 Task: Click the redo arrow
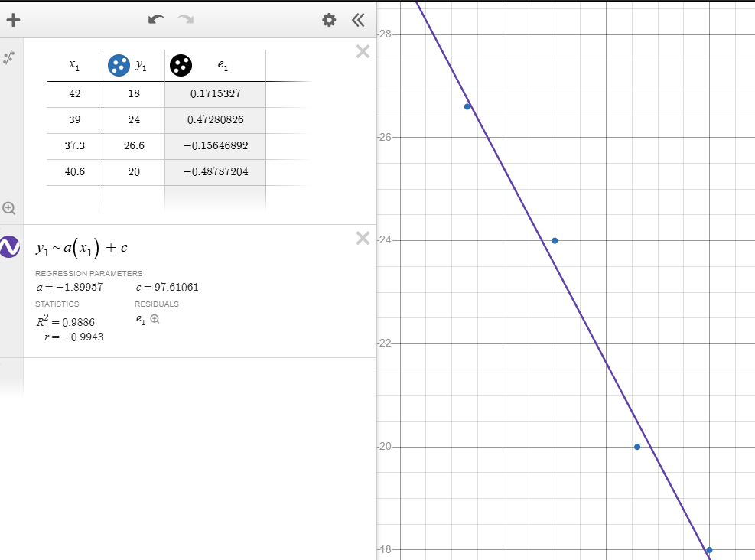pos(186,20)
